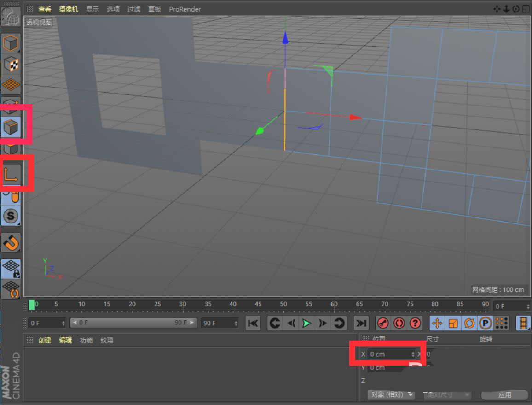Image resolution: width=532 pixels, height=405 pixels.
Task: Click the Locked Workplane grid icon
Action: pos(11,268)
